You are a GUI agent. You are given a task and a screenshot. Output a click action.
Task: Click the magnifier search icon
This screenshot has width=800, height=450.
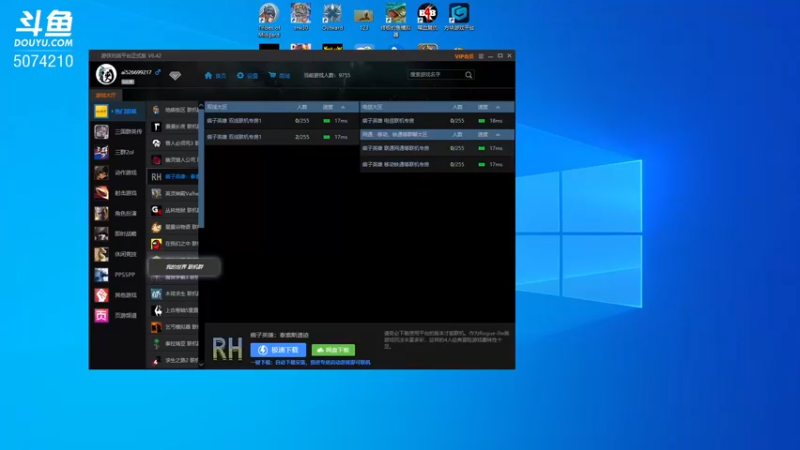pyautogui.click(x=468, y=75)
